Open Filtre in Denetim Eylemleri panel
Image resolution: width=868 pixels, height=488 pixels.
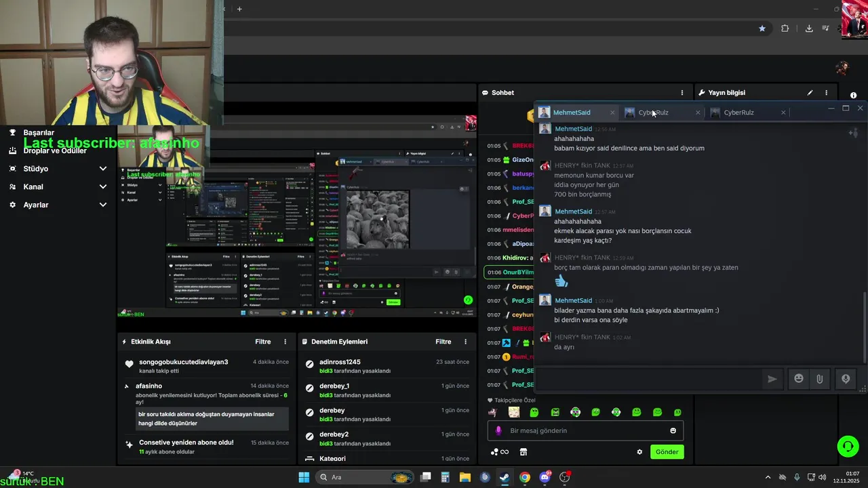coord(443,342)
